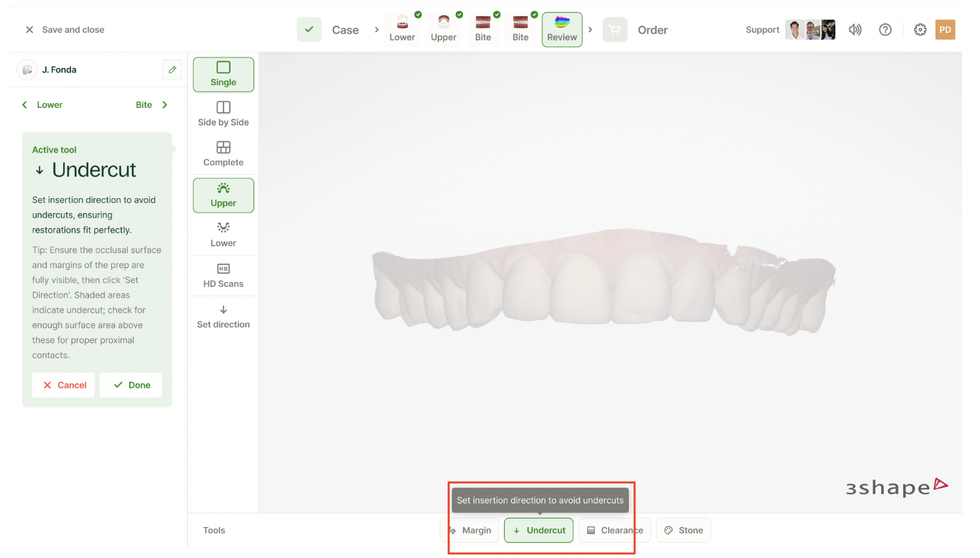
Task: Go back to previous Lower step chevron
Action: pyautogui.click(x=25, y=105)
